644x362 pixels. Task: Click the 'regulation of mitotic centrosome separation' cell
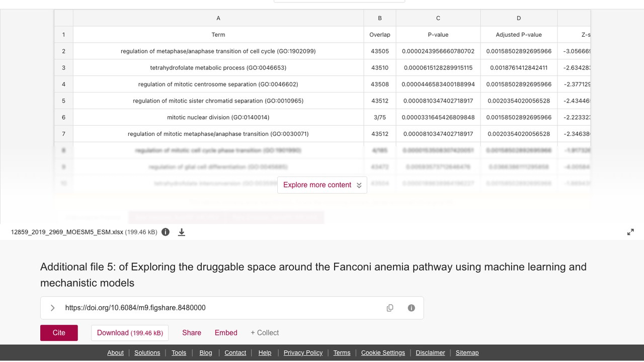218,84
